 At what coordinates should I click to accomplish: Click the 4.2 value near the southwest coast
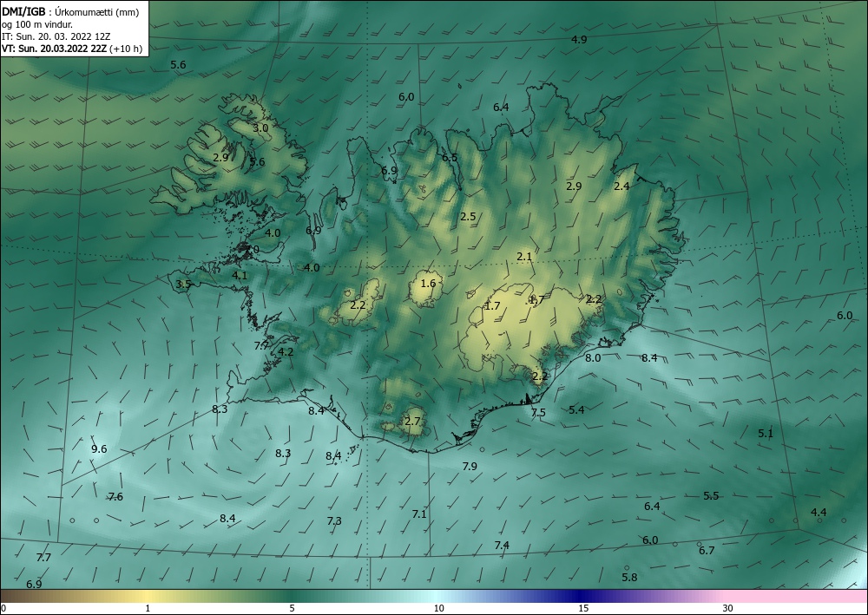pos(286,351)
